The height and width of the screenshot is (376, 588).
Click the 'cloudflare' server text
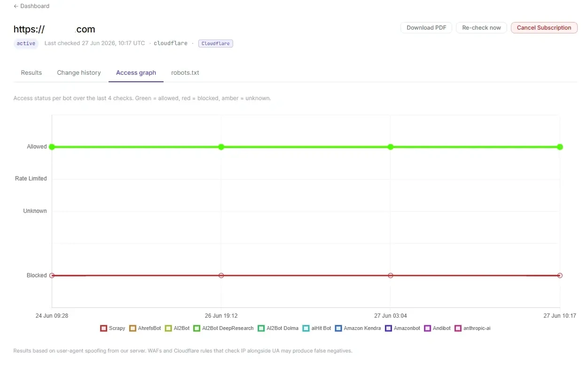(171, 43)
